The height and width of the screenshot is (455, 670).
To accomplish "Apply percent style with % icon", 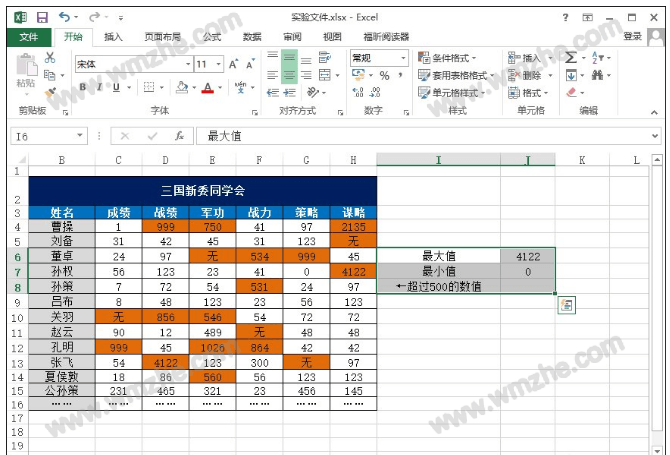I will click(x=384, y=76).
